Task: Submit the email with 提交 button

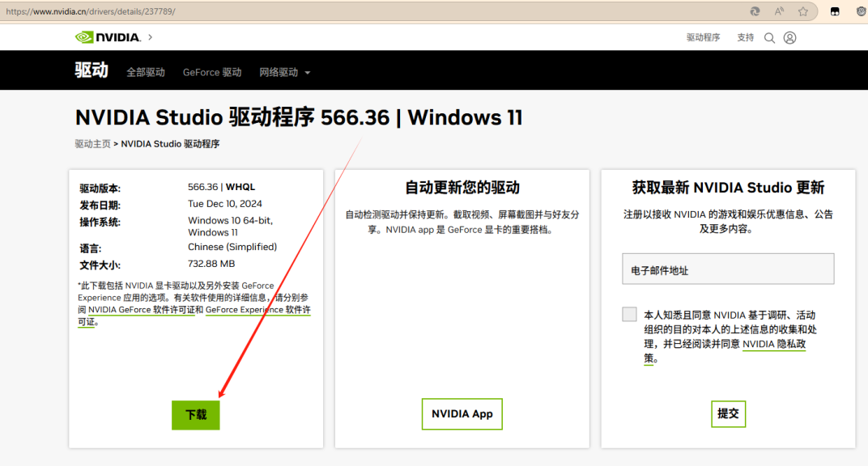Action: pos(728,413)
